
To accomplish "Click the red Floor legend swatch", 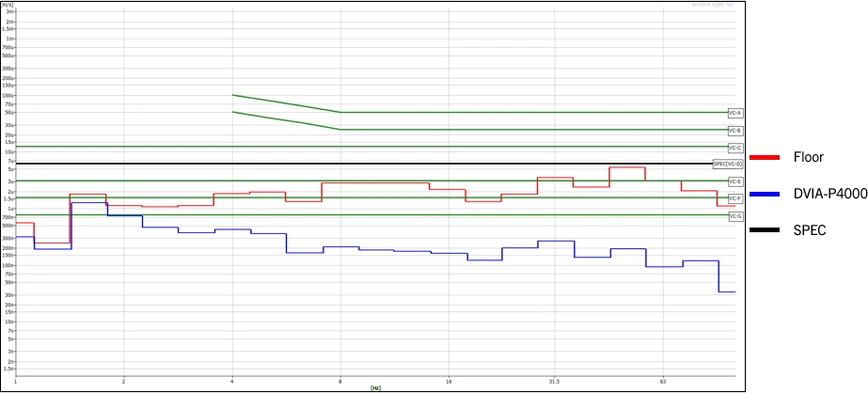I will click(764, 158).
